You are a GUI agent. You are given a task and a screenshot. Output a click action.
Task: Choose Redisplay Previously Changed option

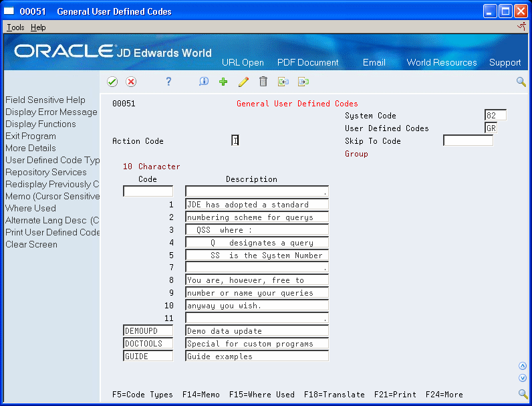[x=53, y=185]
